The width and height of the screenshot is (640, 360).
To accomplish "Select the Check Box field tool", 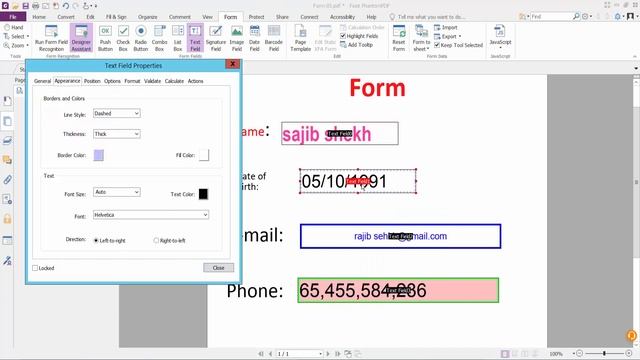I will (x=123, y=38).
